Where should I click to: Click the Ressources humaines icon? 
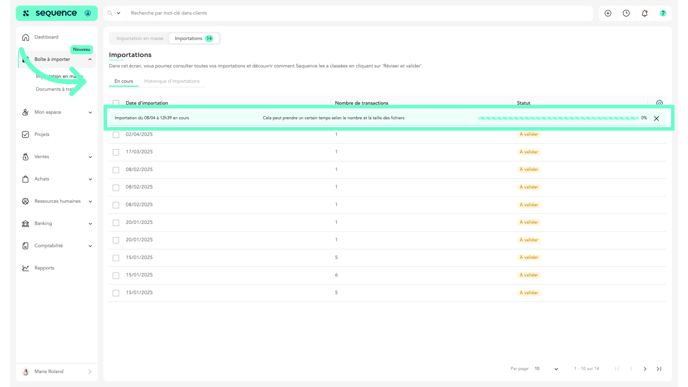coord(25,201)
